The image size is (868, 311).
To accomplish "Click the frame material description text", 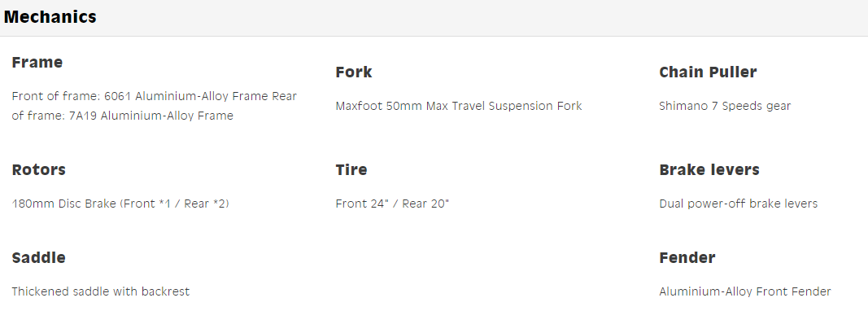I will pyautogui.click(x=155, y=106).
